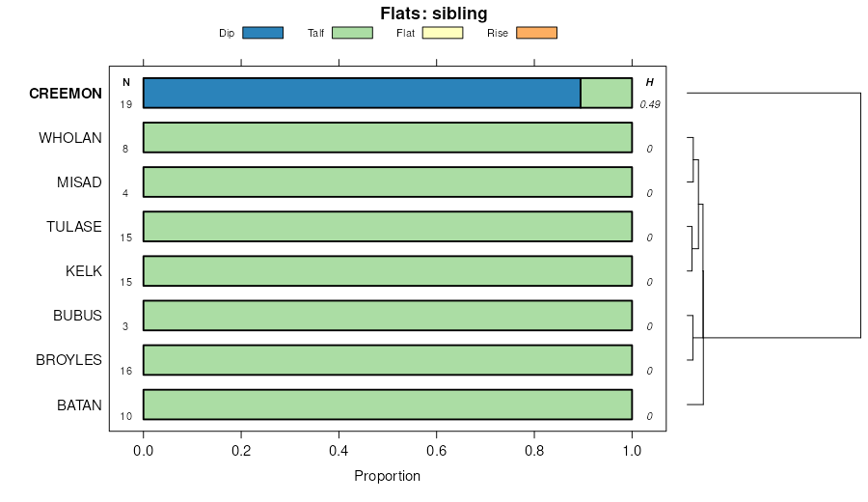
Task: Click the blue Dip segment of CREEMON bar
Action: click(362, 93)
